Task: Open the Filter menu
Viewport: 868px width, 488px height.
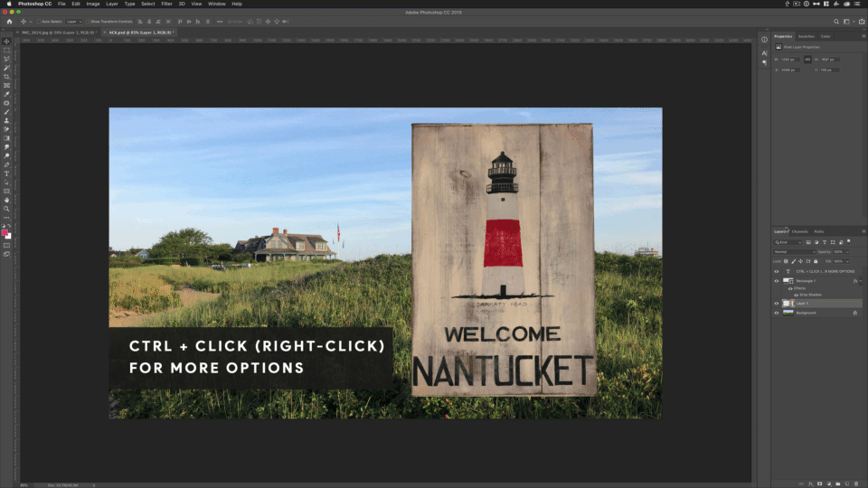Action: coord(166,4)
